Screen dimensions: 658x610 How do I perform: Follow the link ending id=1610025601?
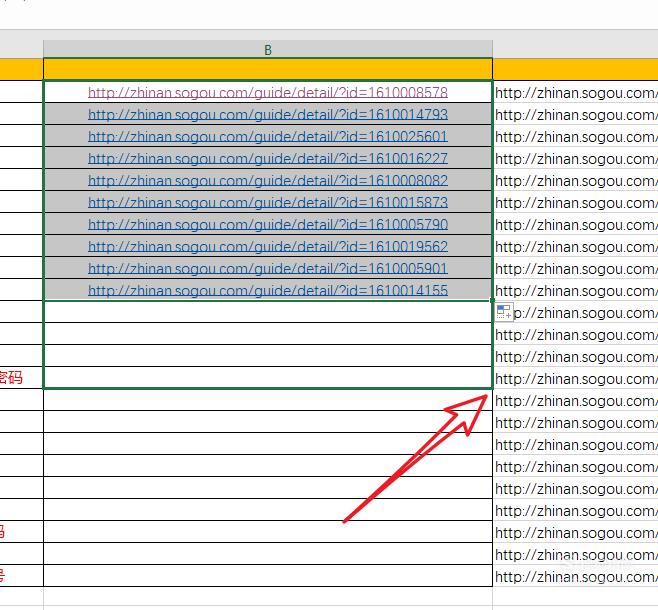pos(268,136)
